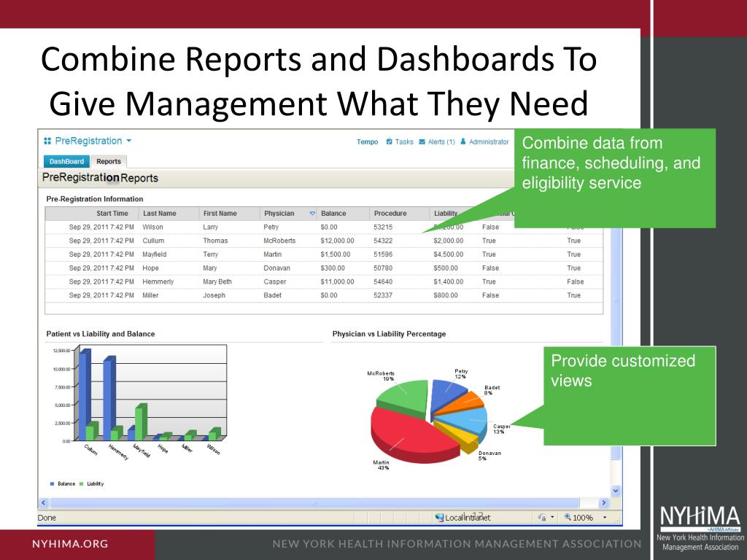The width and height of the screenshot is (747, 560).
Task: Click the $11,000.00 balance cell
Action: click(x=337, y=282)
